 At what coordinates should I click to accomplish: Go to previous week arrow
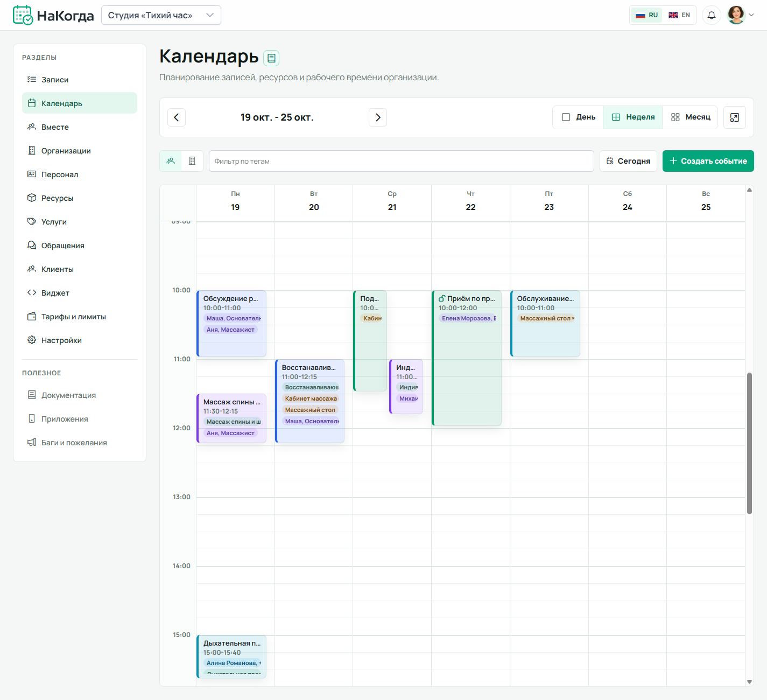177,117
